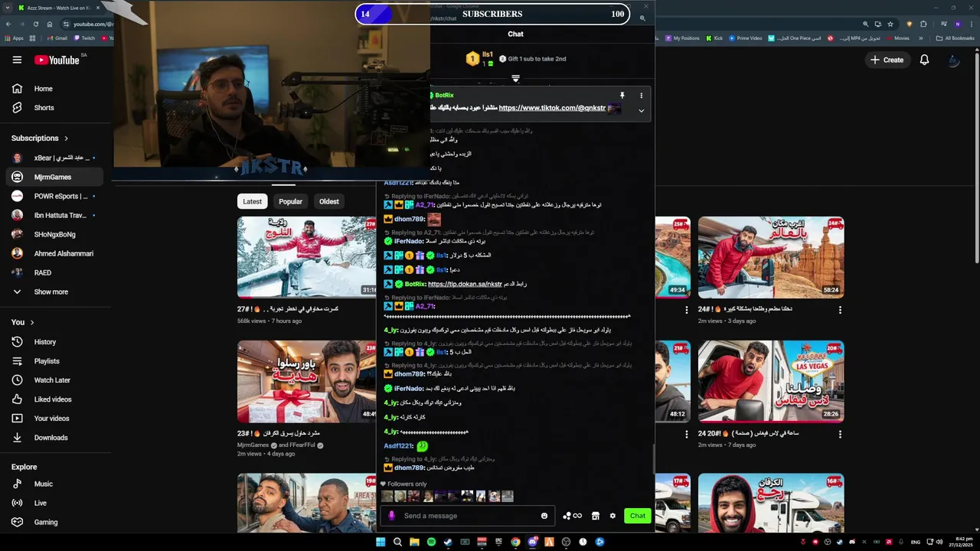Click the YouTube Create button
Image resolution: width=980 pixels, height=551 pixels.
pyautogui.click(x=887, y=60)
